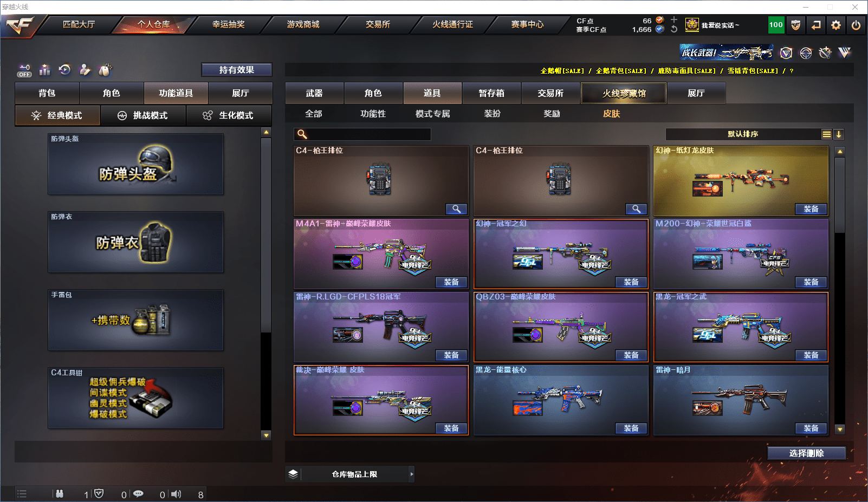
Task: Click the 持有效果 button
Action: coord(237,70)
